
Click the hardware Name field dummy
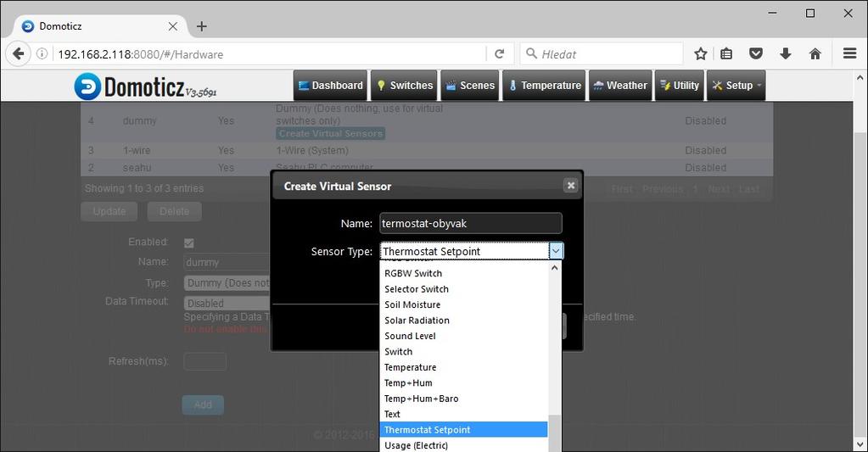click(227, 262)
